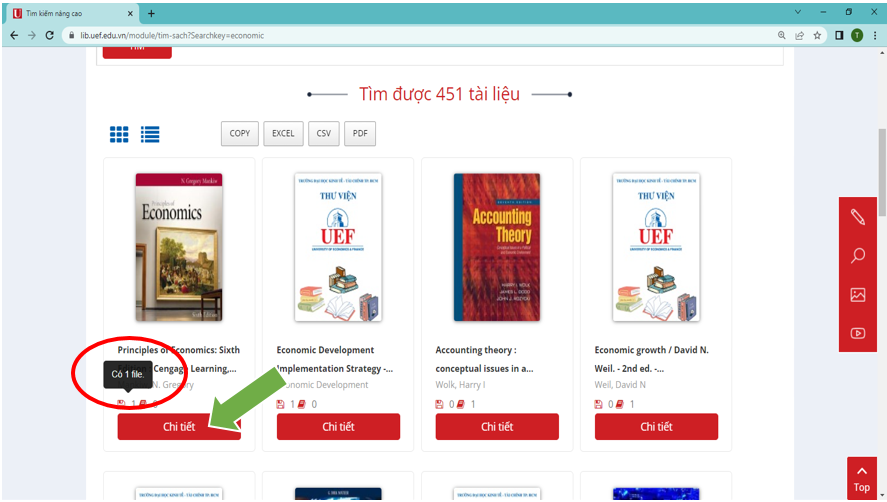Screen dimensions: 887x502
Task: Bookmark this page with the star icon
Action: pyautogui.click(x=817, y=35)
